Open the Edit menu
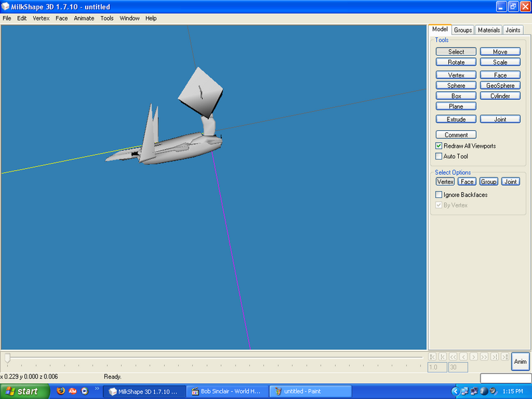Viewport: 532px width, 399px height. 22,19
